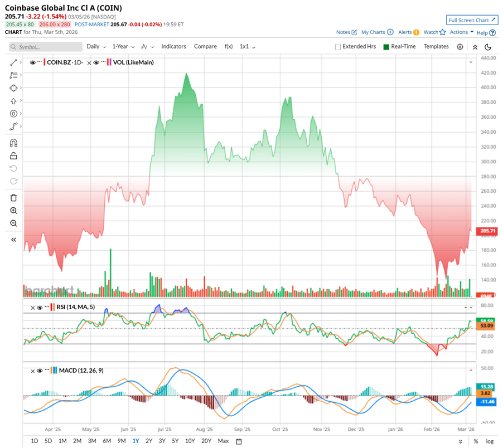Open the Daily interval dropdown
The width and height of the screenshot is (503, 448).
click(x=96, y=46)
